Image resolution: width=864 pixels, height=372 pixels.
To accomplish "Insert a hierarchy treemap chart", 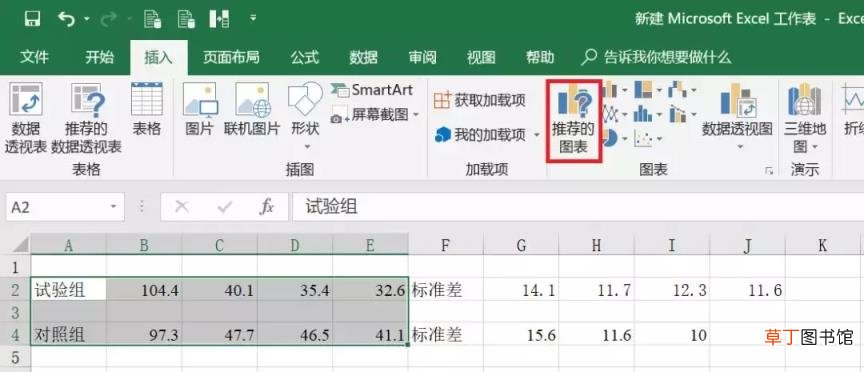I will 647,90.
